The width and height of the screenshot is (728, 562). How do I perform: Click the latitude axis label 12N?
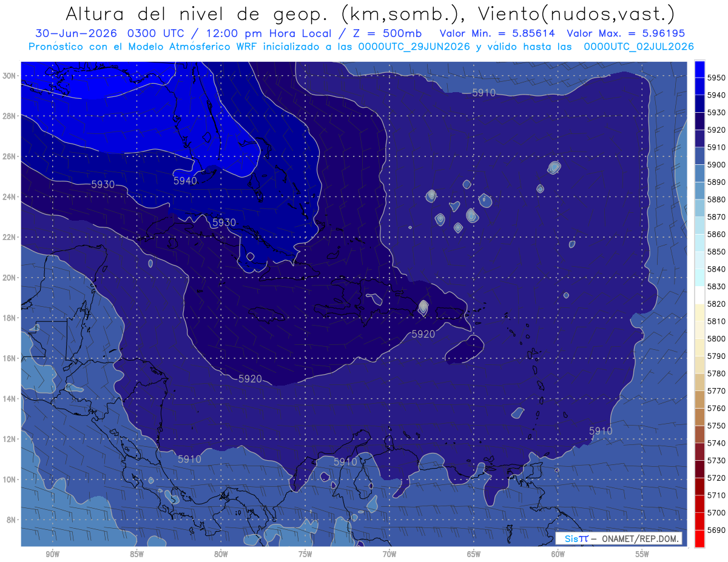10,439
